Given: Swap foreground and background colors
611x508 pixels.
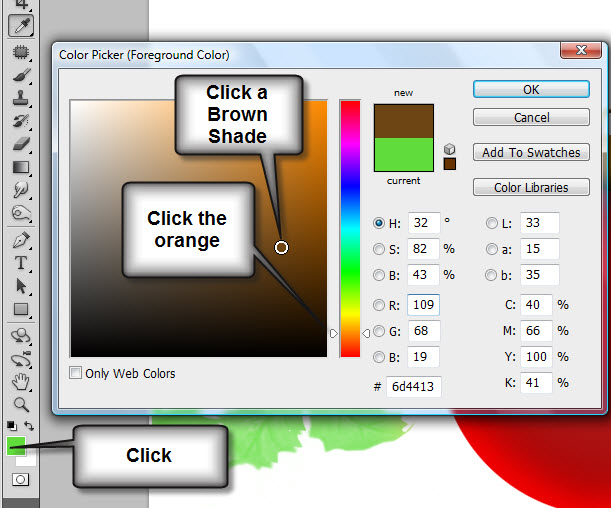Looking at the screenshot, I should 29,426.
